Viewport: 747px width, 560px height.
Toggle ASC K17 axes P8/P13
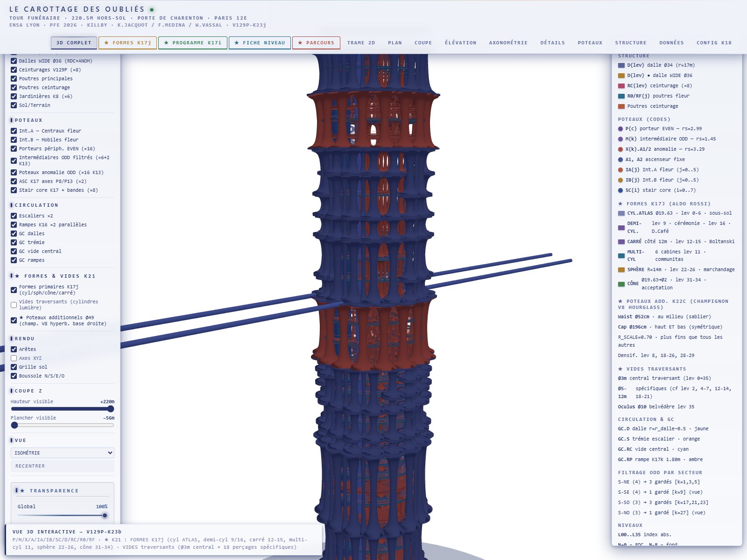[x=14, y=182]
